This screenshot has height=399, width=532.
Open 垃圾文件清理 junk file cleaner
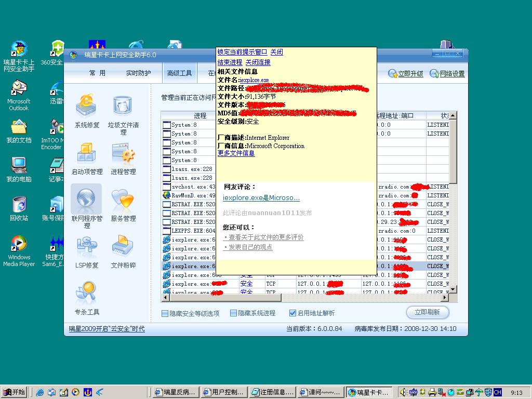pyautogui.click(x=123, y=114)
